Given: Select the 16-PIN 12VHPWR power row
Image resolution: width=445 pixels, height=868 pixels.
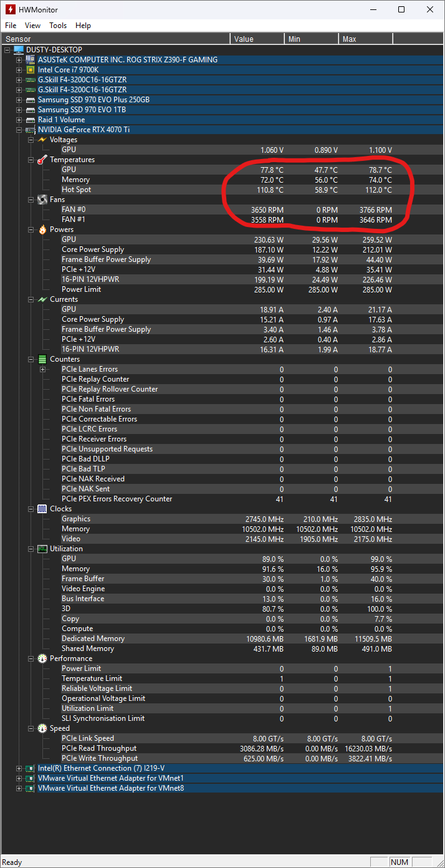Looking at the screenshot, I should pos(252,279).
